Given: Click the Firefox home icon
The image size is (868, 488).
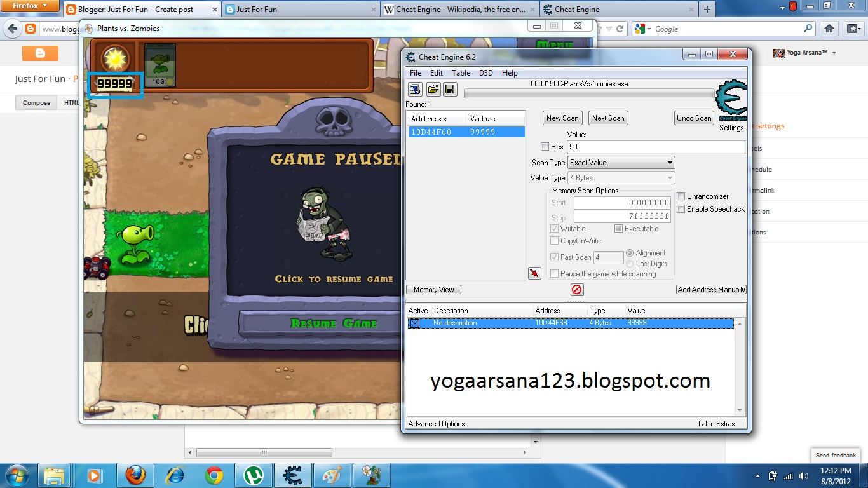Looking at the screenshot, I should pos(829,29).
